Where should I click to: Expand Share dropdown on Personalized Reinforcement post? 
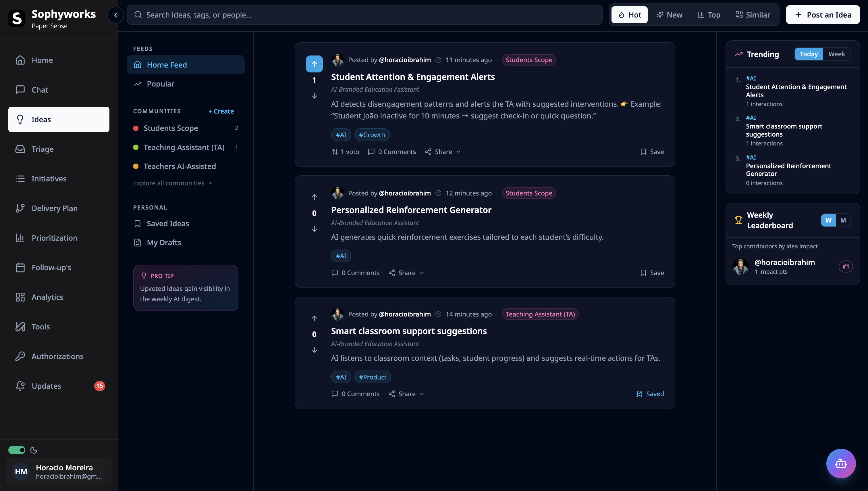[406, 273]
